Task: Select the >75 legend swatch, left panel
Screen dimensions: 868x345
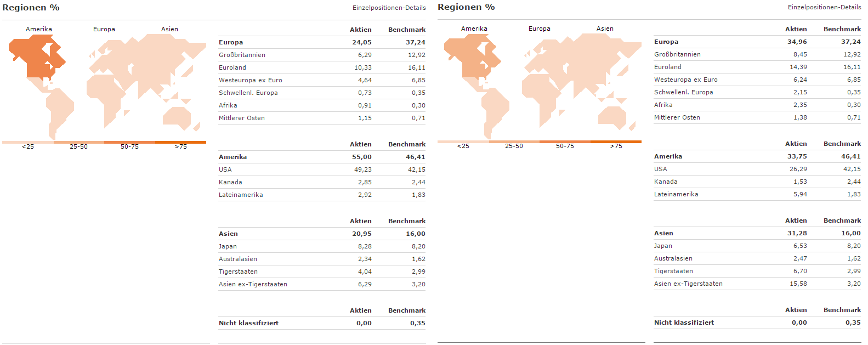Action: (180, 142)
